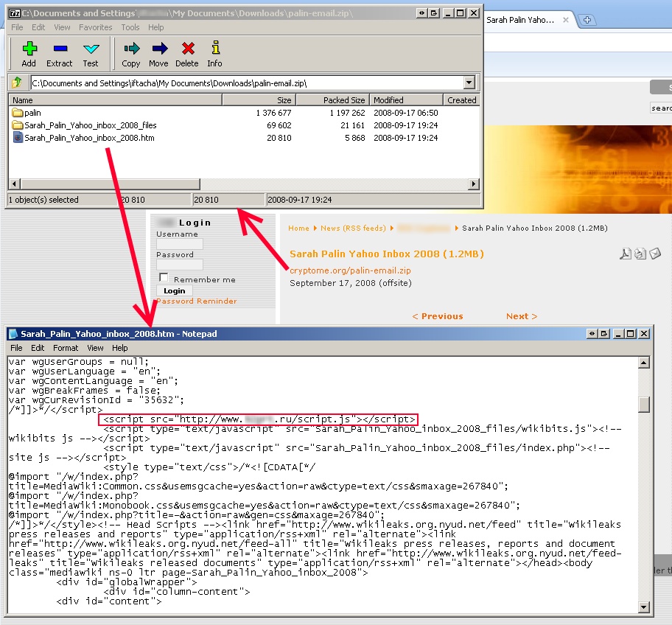This screenshot has height=625, width=672.
Task: Go up one folder level icon
Action: point(17,83)
